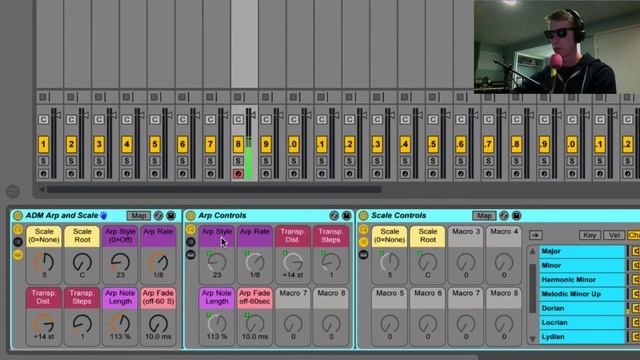Hot-swap the ADM Arp and Scale preset

click(x=158, y=216)
